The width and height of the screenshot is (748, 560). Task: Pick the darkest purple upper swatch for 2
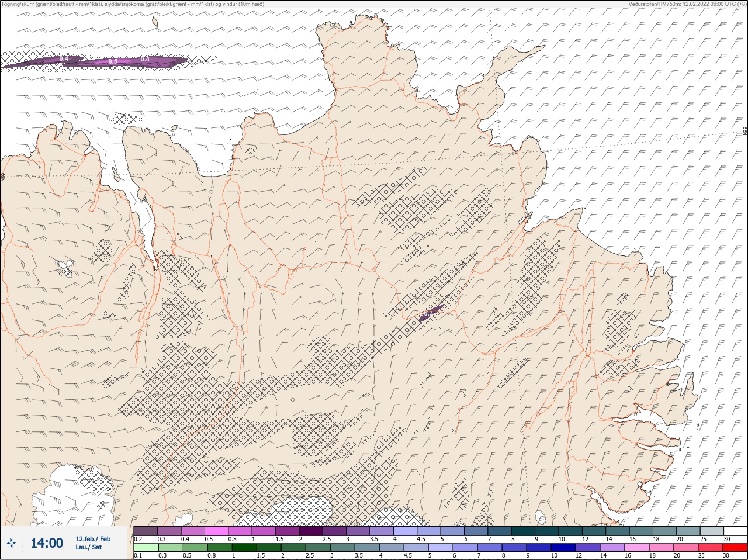tap(311, 531)
